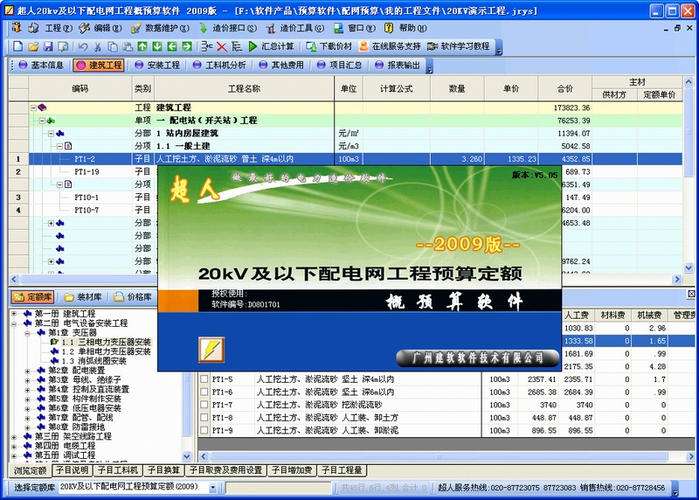
Task: Click the insert tree node icon
Action: pyautogui.click(x=207, y=46)
